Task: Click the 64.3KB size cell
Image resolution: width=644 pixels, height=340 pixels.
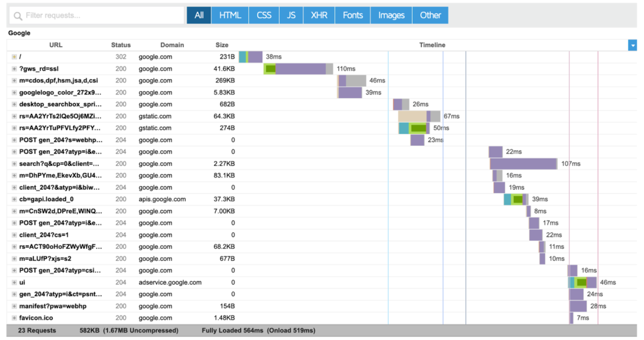Action: [x=225, y=116]
